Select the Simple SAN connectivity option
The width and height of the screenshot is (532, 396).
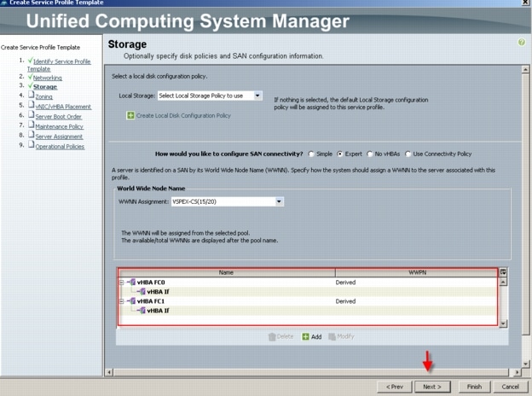click(311, 154)
